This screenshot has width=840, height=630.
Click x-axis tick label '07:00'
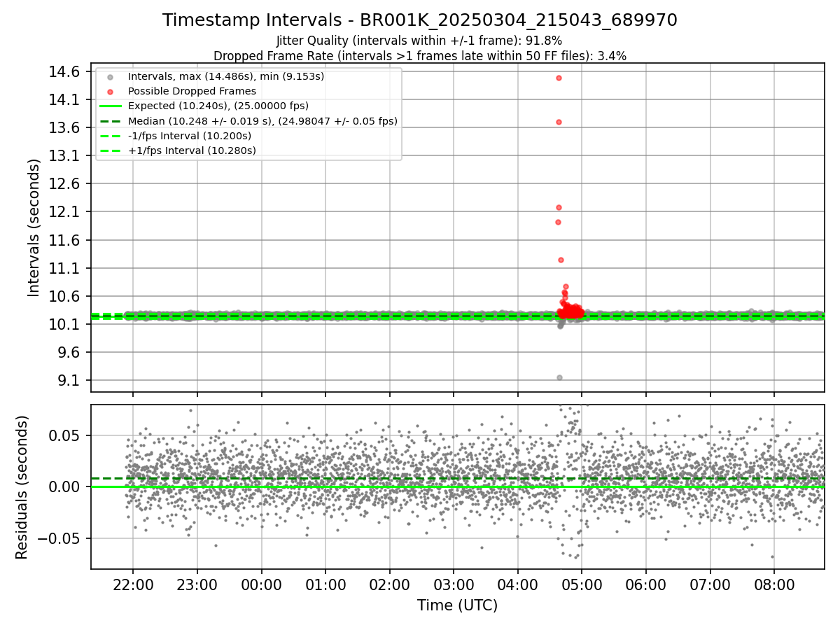pyautogui.click(x=710, y=584)
